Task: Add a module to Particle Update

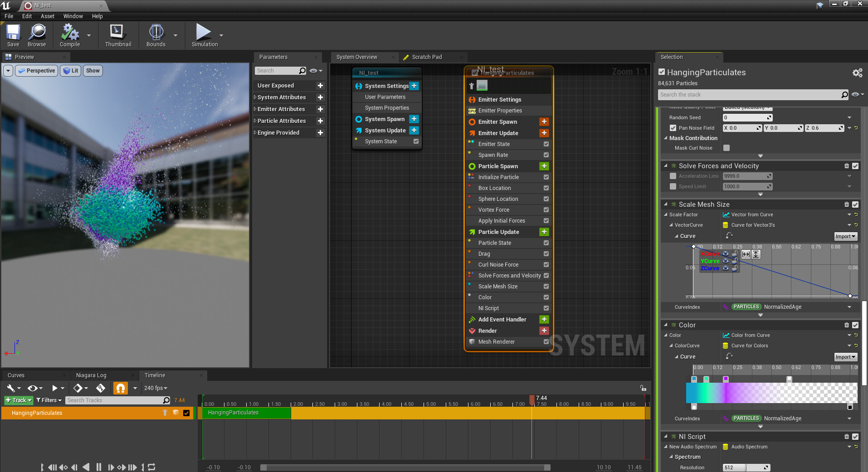Action: click(x=544, y=232)
